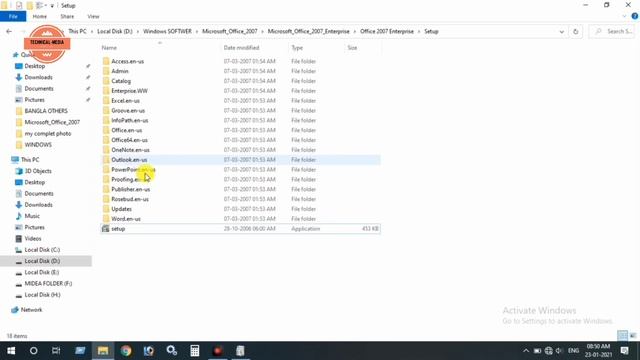This screenshot has width=640, height=360.
Task: Open the notification center icon
Action: [624, 351]
